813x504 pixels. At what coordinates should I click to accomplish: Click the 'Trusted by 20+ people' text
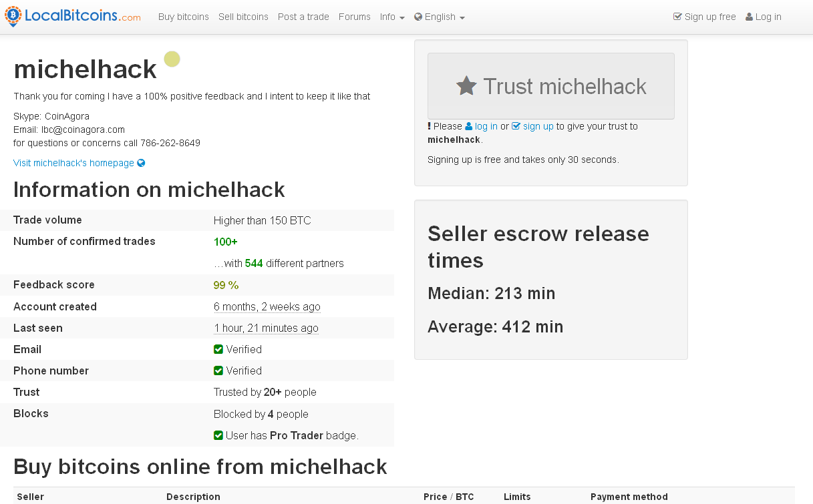265,392
